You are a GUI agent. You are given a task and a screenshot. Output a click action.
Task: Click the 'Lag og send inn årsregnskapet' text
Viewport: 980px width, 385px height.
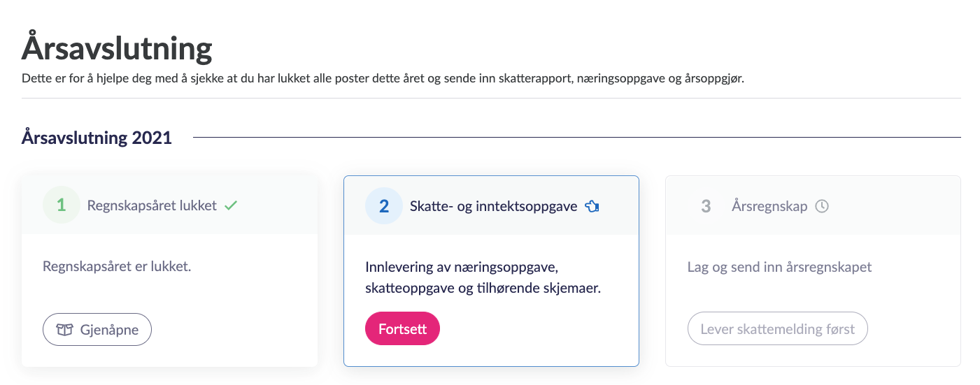coord(780,268)
